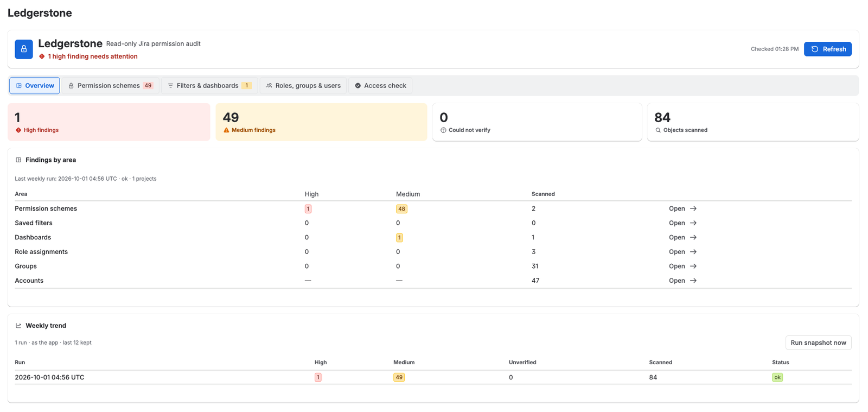
Task: Click the question icon beside Could not verify
Action: click(443, 130)
